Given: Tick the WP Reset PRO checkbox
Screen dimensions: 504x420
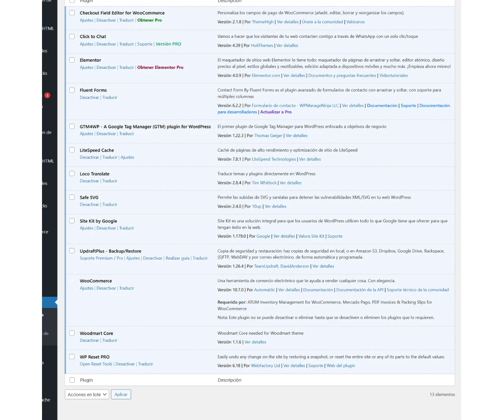Looking at the screenshot, I should (72, 357).
